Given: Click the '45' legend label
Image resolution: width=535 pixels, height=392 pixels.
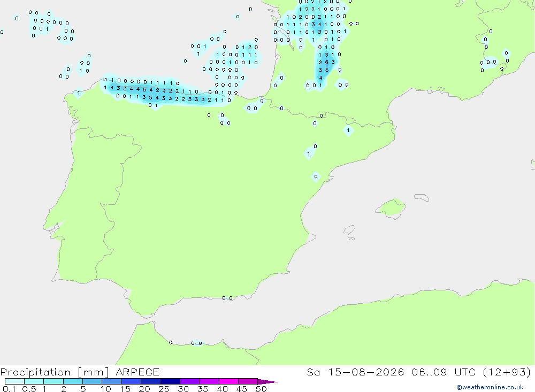Looking at the screenshot, I should coord(242,389).
